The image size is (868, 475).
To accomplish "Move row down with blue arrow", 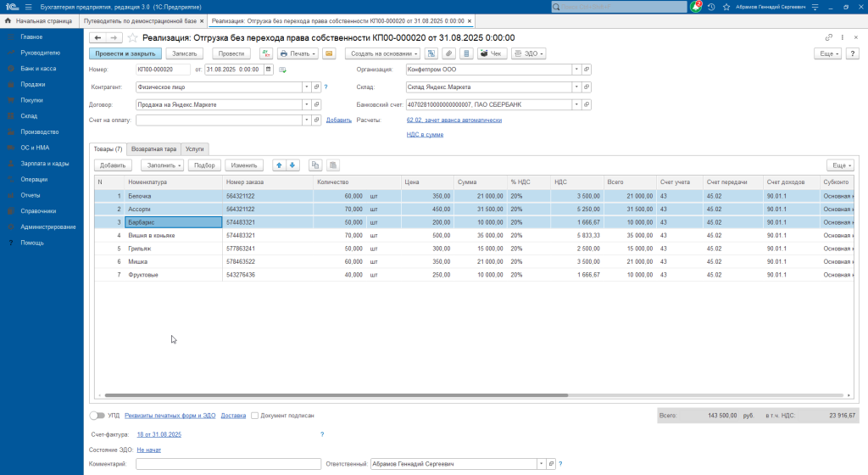I will [292, 165].
